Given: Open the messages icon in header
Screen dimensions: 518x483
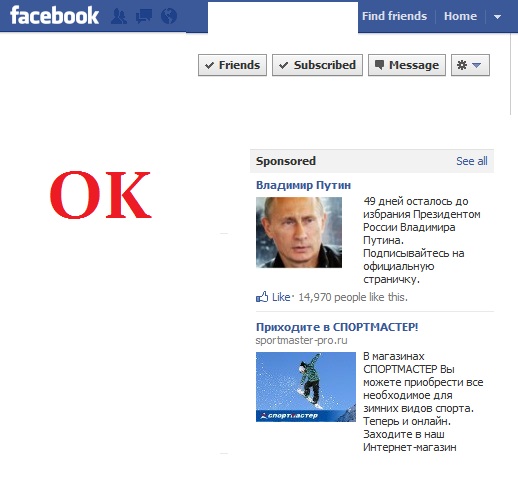Looking at the screenshot, I should [x=144, y=16].
